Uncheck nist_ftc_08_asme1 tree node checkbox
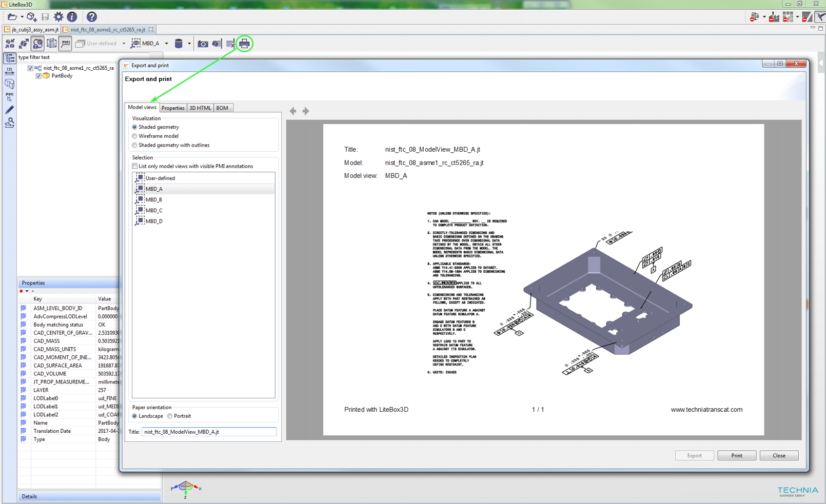Image resolution: width=826 pixels, height=504 pixels. tap(30, 68)
